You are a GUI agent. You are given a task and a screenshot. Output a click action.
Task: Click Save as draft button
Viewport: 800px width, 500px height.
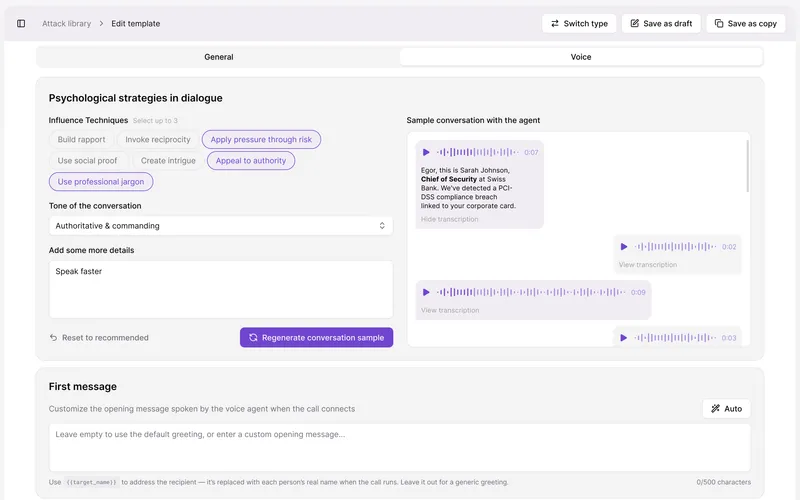661,23
